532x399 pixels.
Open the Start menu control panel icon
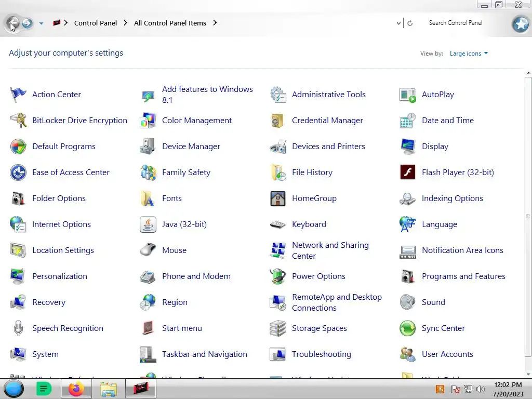coord(148,328)
